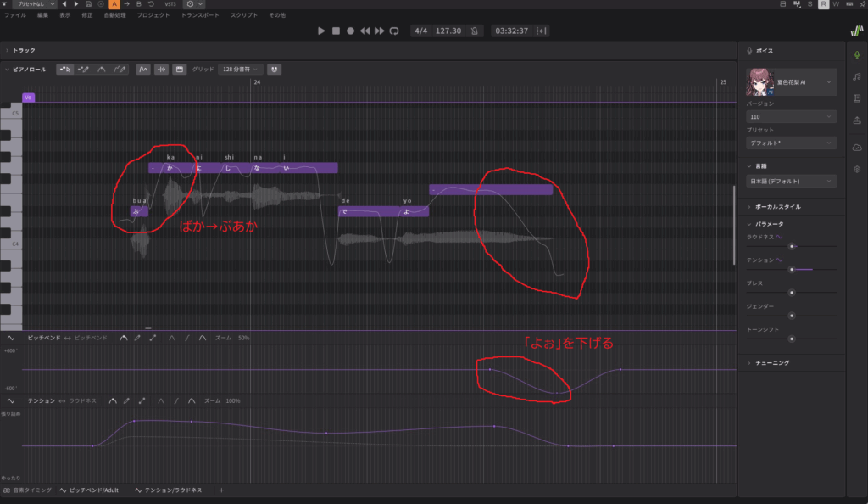This screenshot has height=504, width=868.
Task: Open the settings gear in right sidebar
Action: tap(857, 169)
